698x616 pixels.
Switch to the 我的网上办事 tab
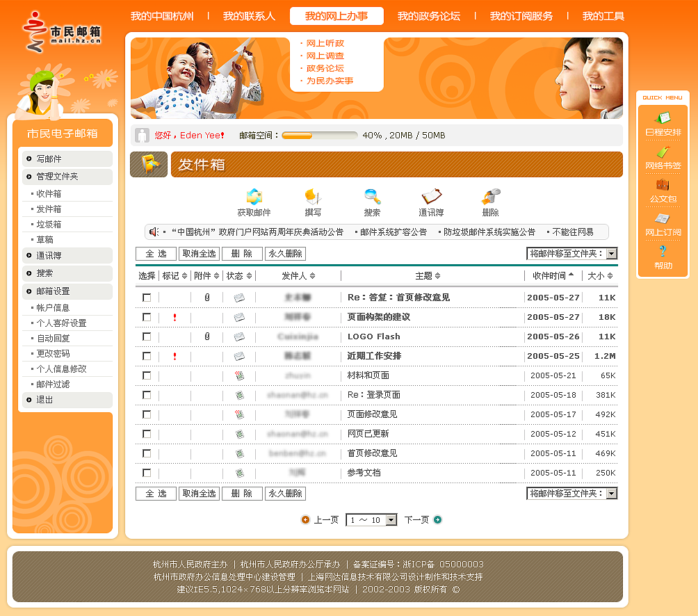coord(336,15)
